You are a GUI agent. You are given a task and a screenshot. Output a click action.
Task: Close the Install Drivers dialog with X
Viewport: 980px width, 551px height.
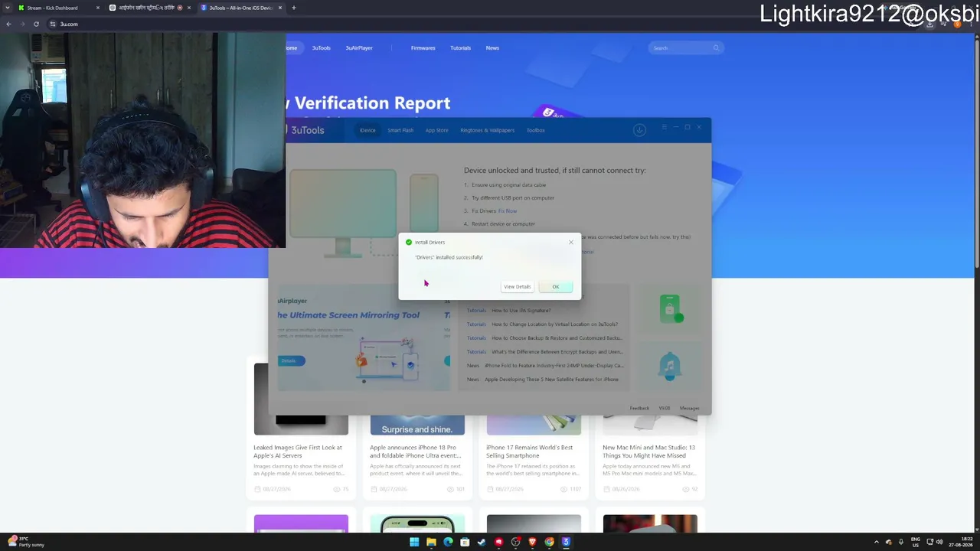(x=570, y=242)
